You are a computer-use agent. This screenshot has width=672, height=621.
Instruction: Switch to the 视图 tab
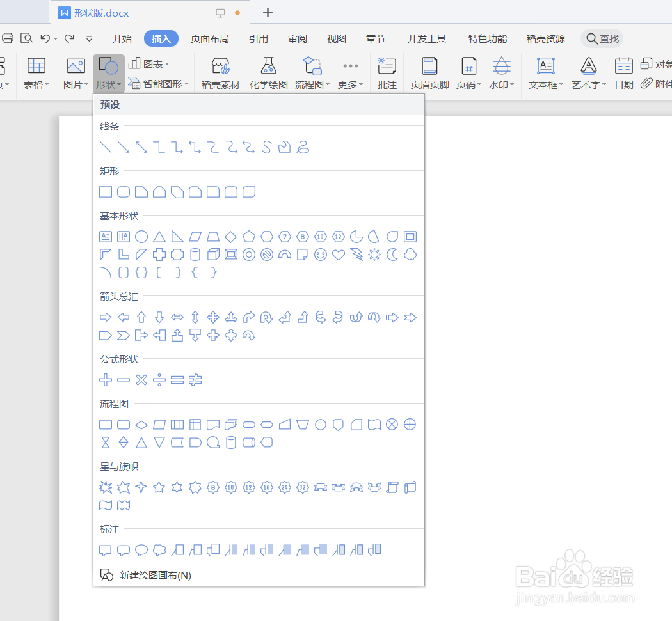[x=337, y=38]
